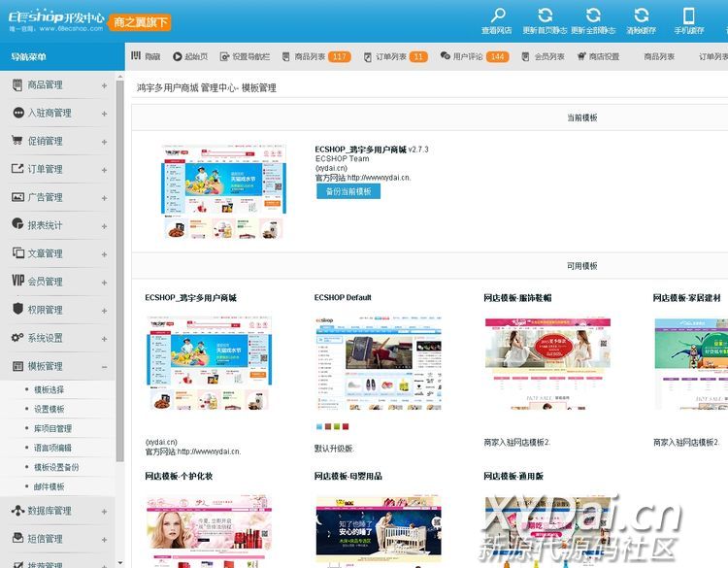Image resolution: width=728 pixels, height=568 pixels.
Task: Open the 设置模板 submenu item
Action: [50, 409]
